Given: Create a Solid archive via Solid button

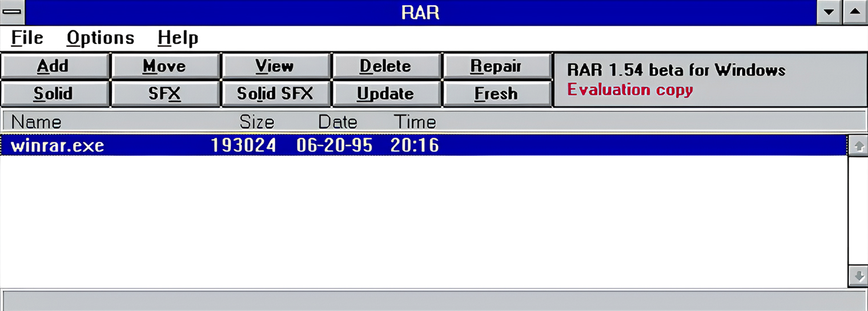Looking at the screenshot, I should pos(55,93).
